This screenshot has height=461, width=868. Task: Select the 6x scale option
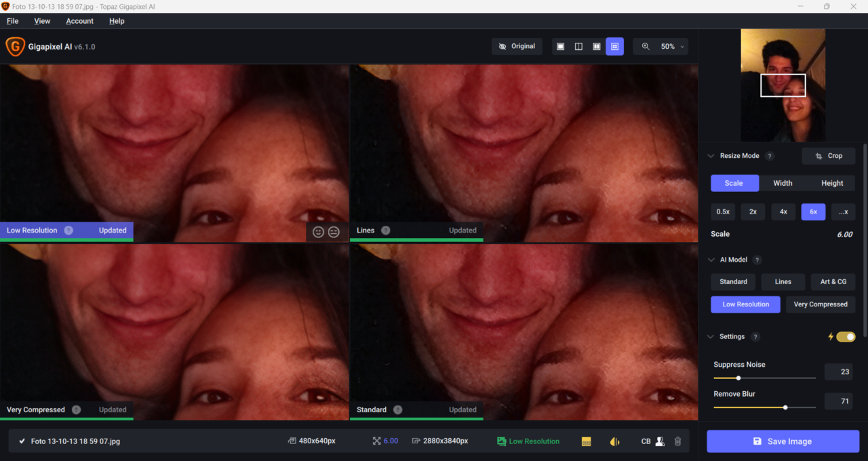813,212
